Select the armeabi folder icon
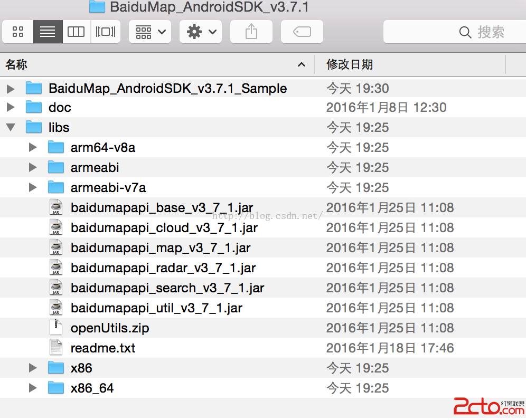The width and height of the screenshot is (526, 420). click(55, 167)
